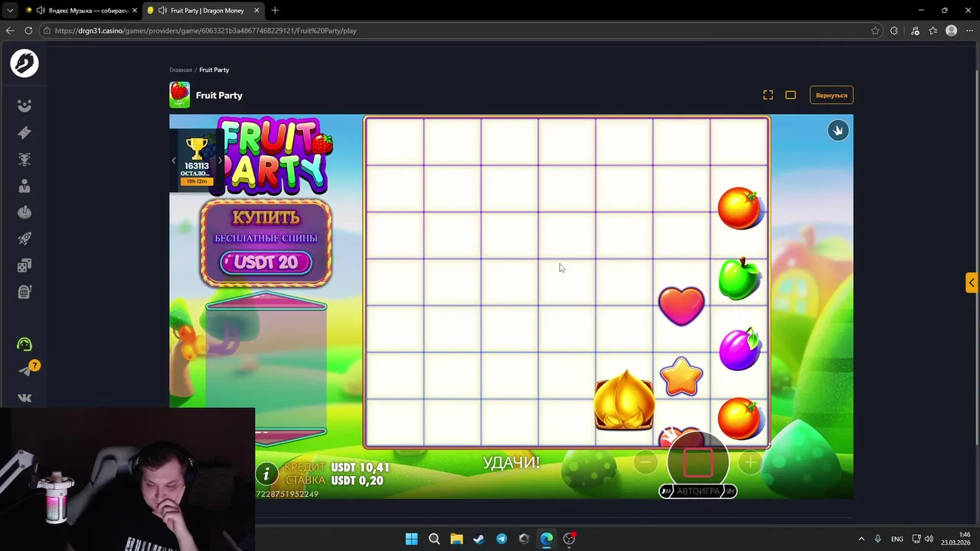The width and height of the screenshot is (980, 551).
Task: Enter fullscreen game mode
Action: (x=768, y=95)
